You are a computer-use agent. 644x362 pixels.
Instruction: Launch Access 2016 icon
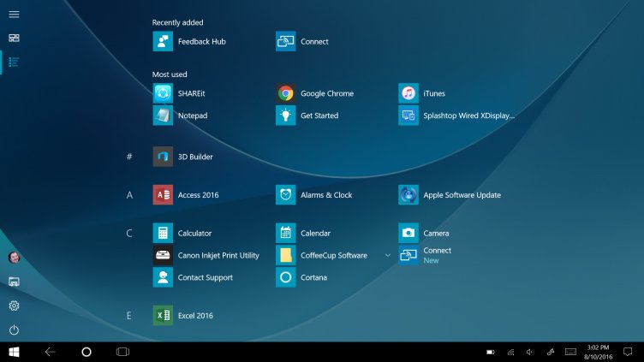click(163, 195)
